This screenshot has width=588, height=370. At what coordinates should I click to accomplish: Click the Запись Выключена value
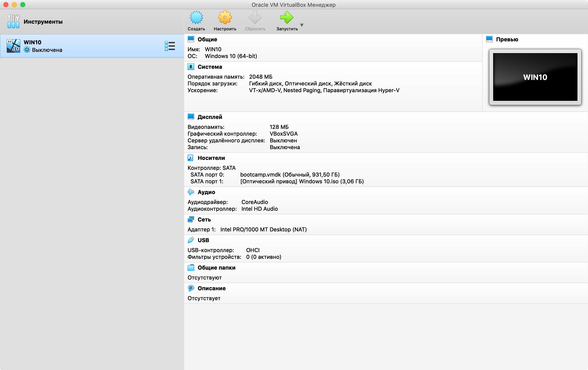pyautogui.click(x=285, y=147)
